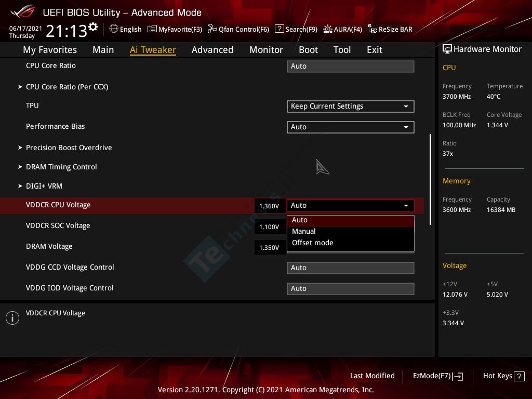
Task: Click the 1.100V SOC voltage value
Action: pos(269,227)
